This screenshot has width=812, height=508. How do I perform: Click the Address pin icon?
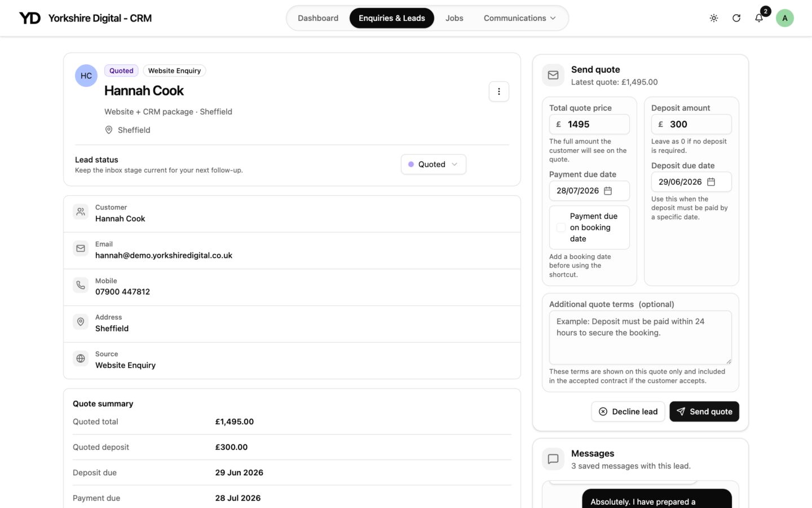click(81, 322)
